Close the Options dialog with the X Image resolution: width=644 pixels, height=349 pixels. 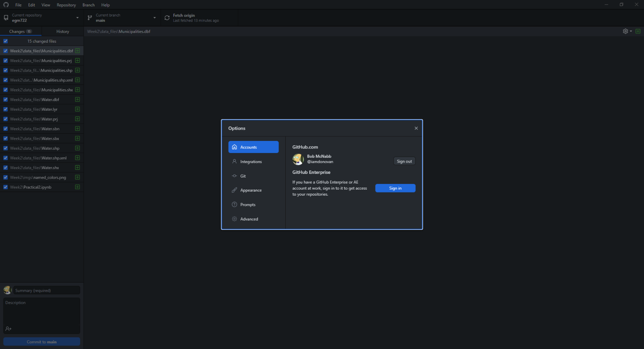(x=416, y=128)
